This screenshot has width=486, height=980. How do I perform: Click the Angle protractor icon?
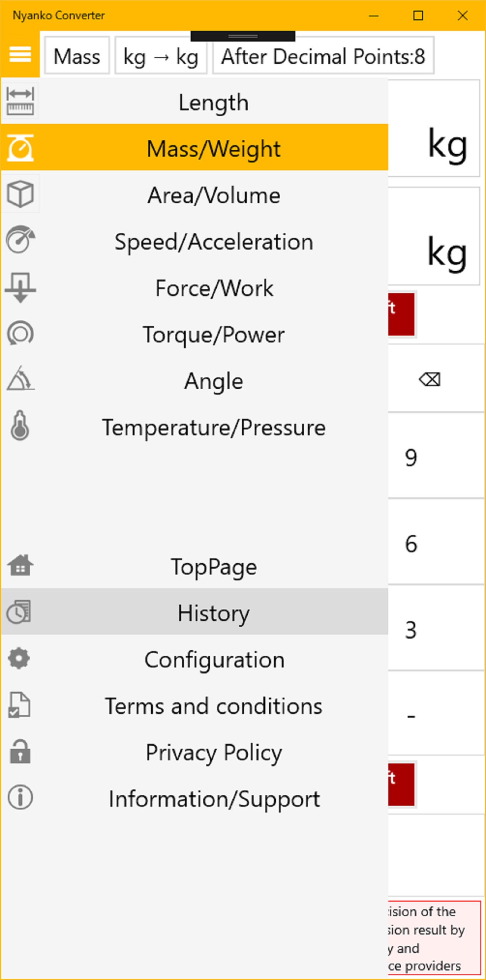click(20, 379)
